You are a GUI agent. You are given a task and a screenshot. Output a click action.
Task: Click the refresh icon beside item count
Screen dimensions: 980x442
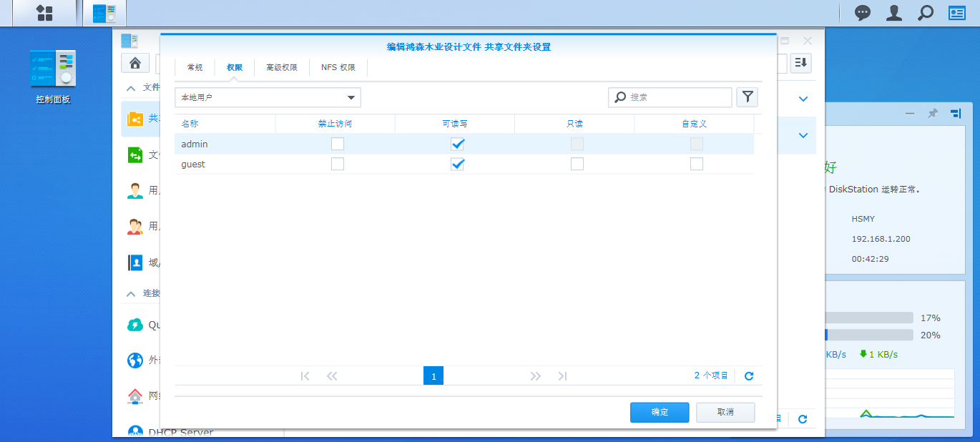pos(749,376)
